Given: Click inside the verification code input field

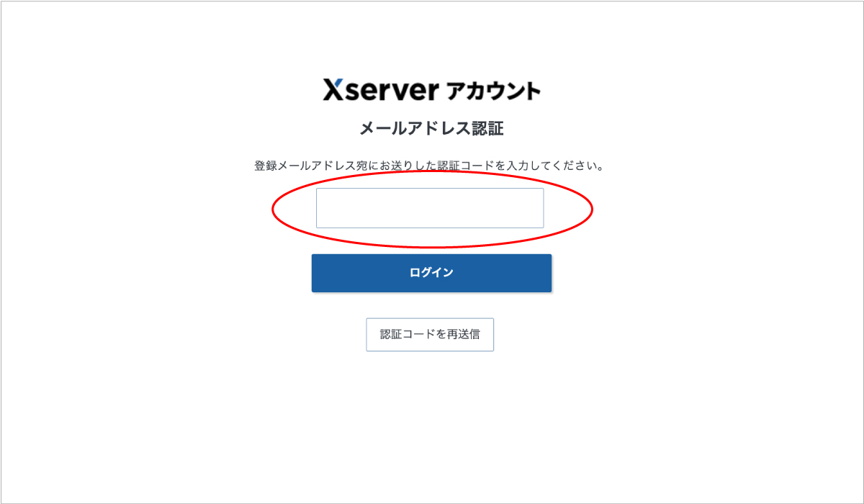Looking at the screenshot, I should (430, 208).
